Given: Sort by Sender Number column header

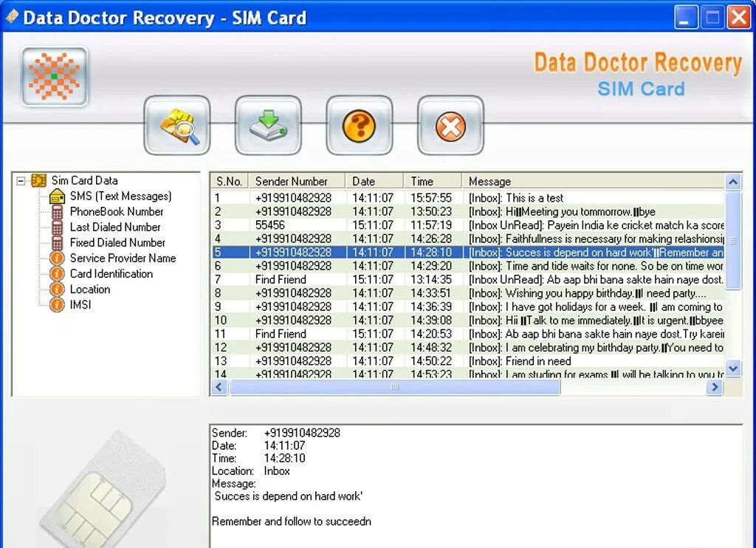Looking at the screenshot, I should [x=297, y=182].
